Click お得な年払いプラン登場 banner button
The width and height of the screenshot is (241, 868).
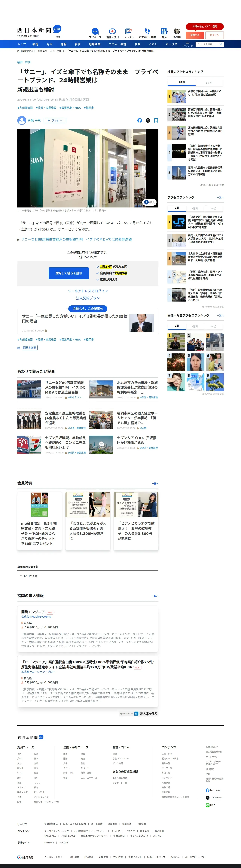click(205, 26)
